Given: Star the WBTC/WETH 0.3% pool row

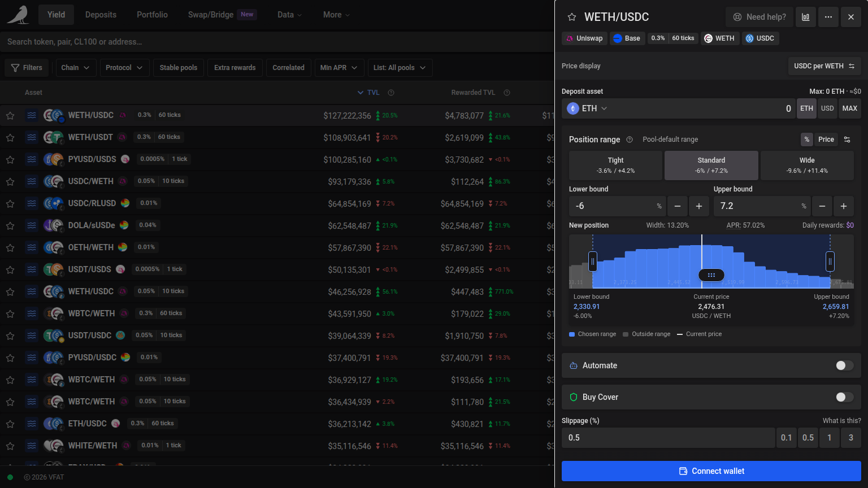Looking at the screenshot, I should (x=10, y=313).
